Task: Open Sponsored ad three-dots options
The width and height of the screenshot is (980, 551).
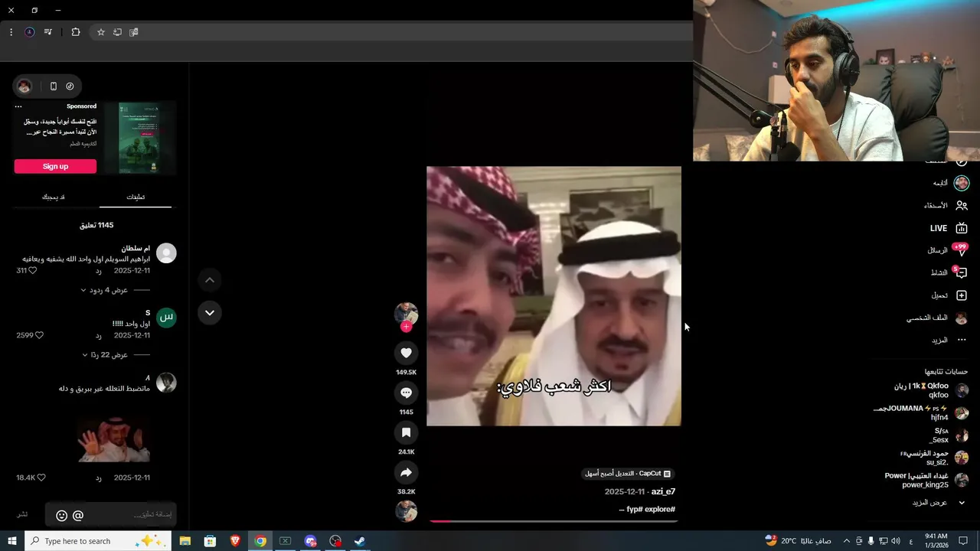Action: [18, 106]
